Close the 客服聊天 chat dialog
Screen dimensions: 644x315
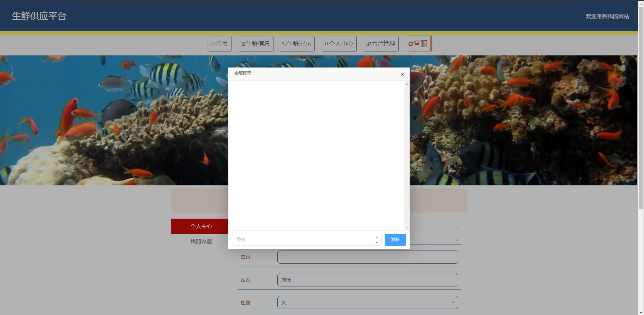pyautogui.click(x=402, y=74)
